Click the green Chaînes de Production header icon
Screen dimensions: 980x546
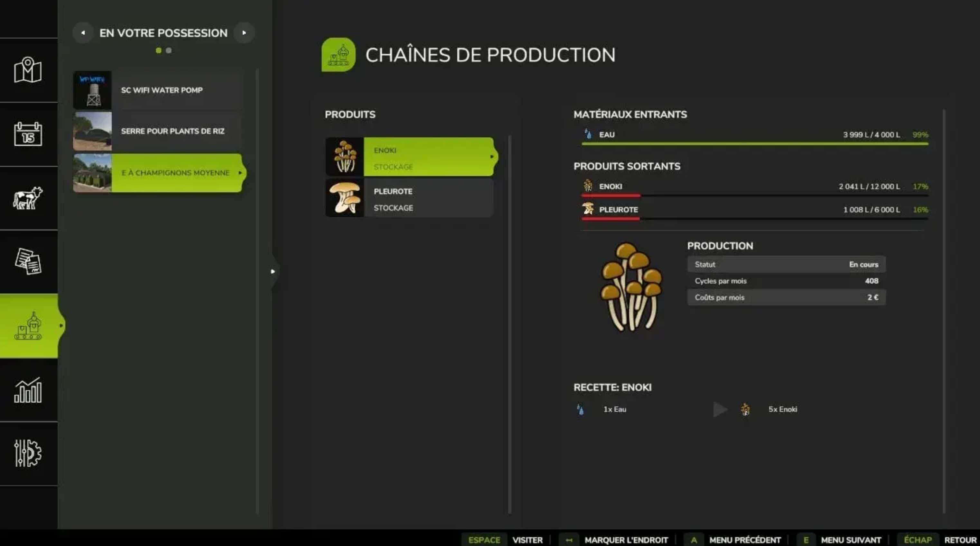click(x=338, y=55)
